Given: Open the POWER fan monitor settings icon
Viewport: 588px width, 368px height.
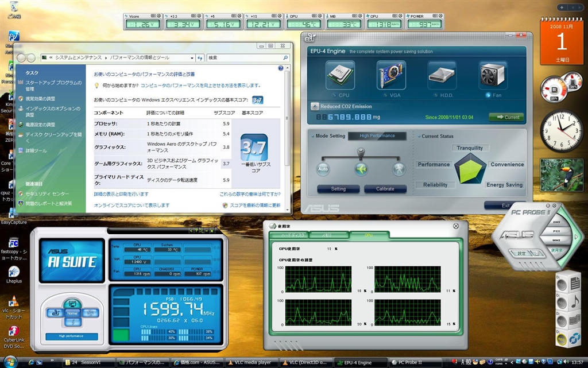Looking at the screenshot, I should [x=435, y=16].
